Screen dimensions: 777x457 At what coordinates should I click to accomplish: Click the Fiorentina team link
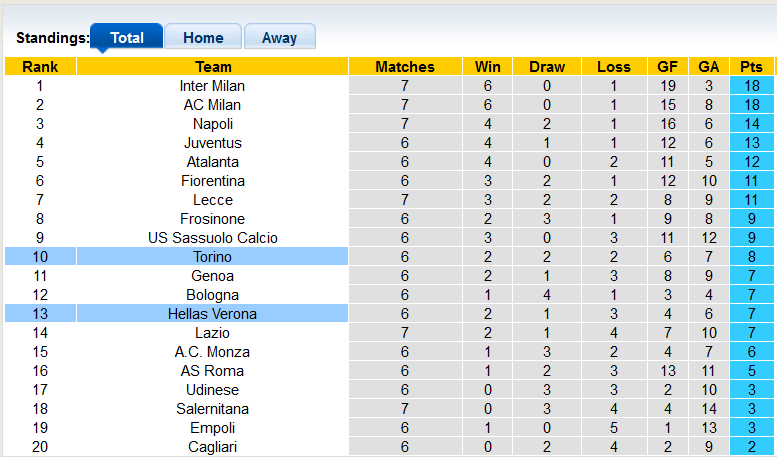coord(213,181)
